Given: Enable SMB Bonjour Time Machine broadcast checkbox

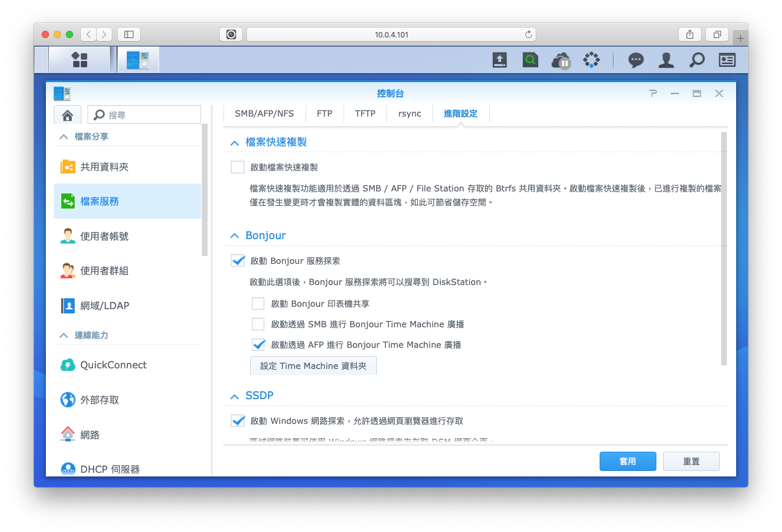Looking at the screenshot, I should tap(258, 324).
